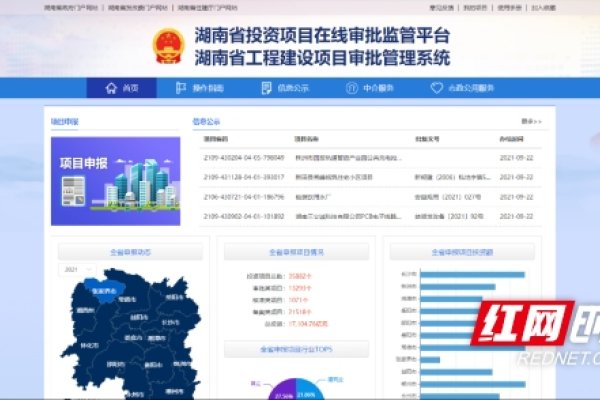Viewport: 600px width, 400px height.
Task: Click the document icon for 信息公示
Action: (x=266, y=88)
